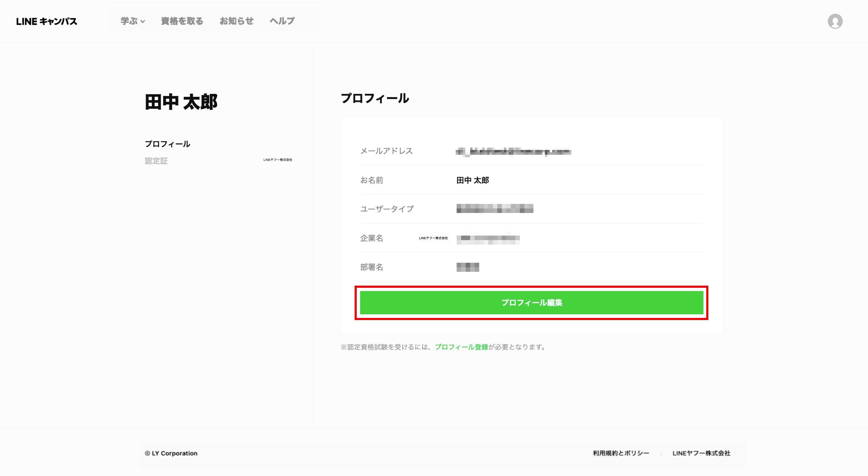Screen dimensions: 868x476
Task: Go to the ヘルプ menu item
Action: pyautogui.click(x=282, y=21)
